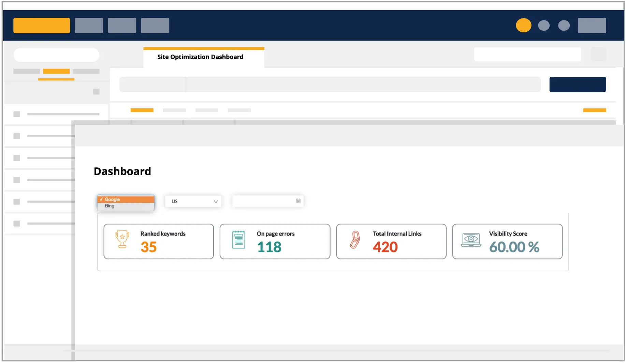
Task: Open the On page errors 118 card
Action: pyautogui.click(x=275, y=241)
